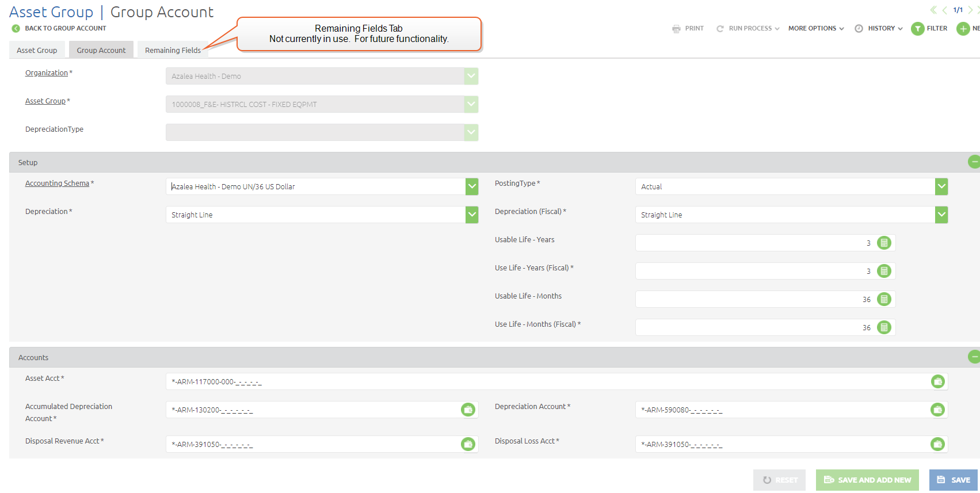Open the Depreciation (Fiscal) dropdown
The width and height of the screenshot is (980, 493).
(x=941, y=215)
